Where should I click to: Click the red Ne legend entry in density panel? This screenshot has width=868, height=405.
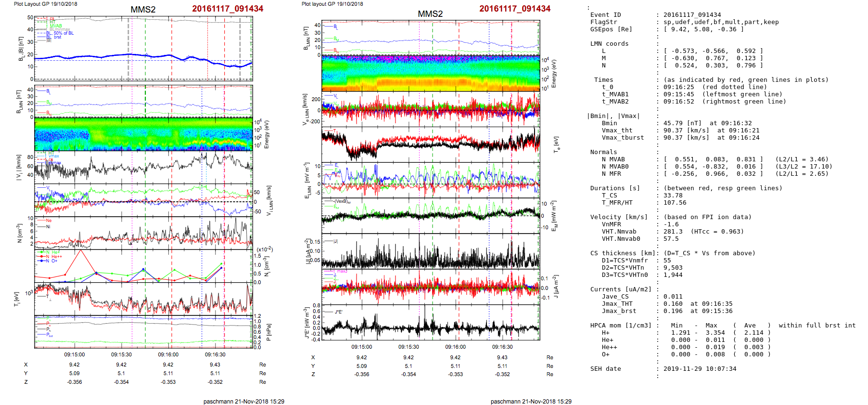click(x=48, y=221)
